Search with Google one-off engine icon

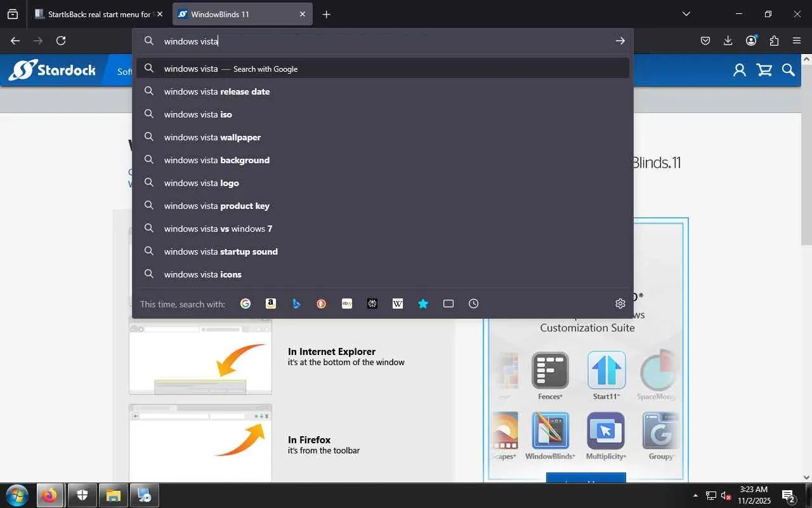click(246, 304)
